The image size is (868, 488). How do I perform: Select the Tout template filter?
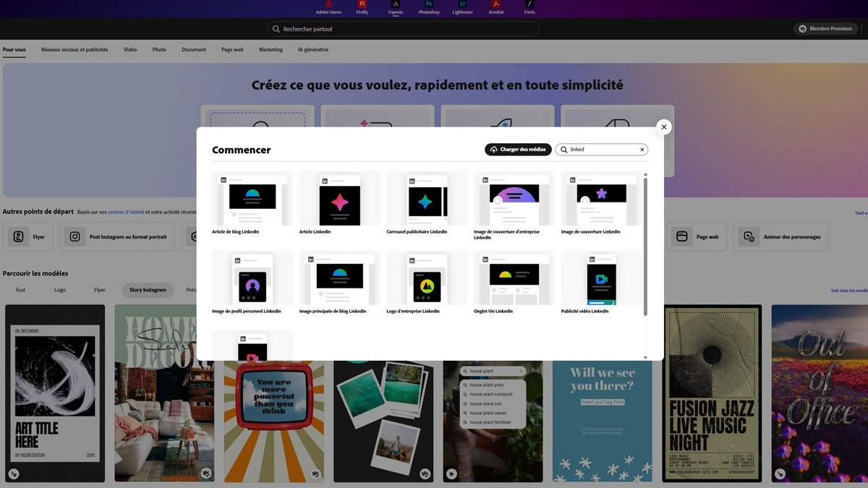20,290
